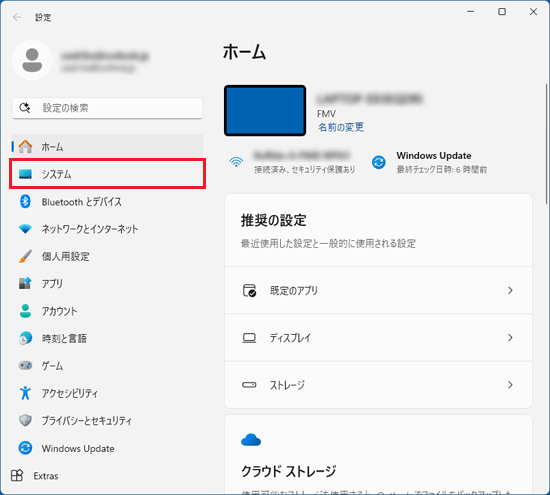Open アプリ settings category

(x=107, y=283)
